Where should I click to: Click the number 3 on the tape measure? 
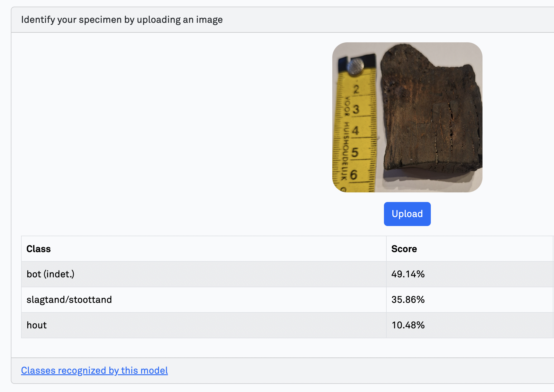(x=356, y=109)
